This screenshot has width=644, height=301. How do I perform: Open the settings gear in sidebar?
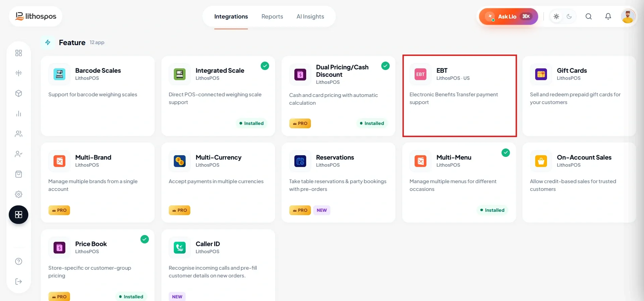[x=19, y=195]
